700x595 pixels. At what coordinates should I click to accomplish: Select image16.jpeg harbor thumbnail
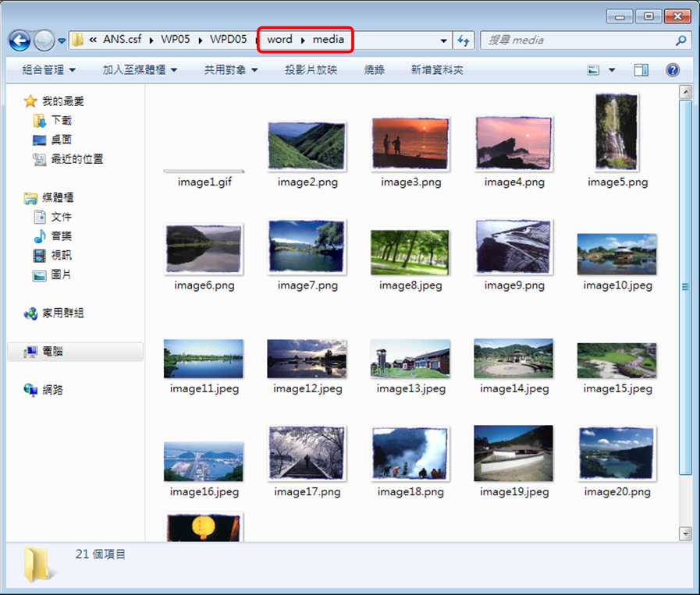coord(204,461)
